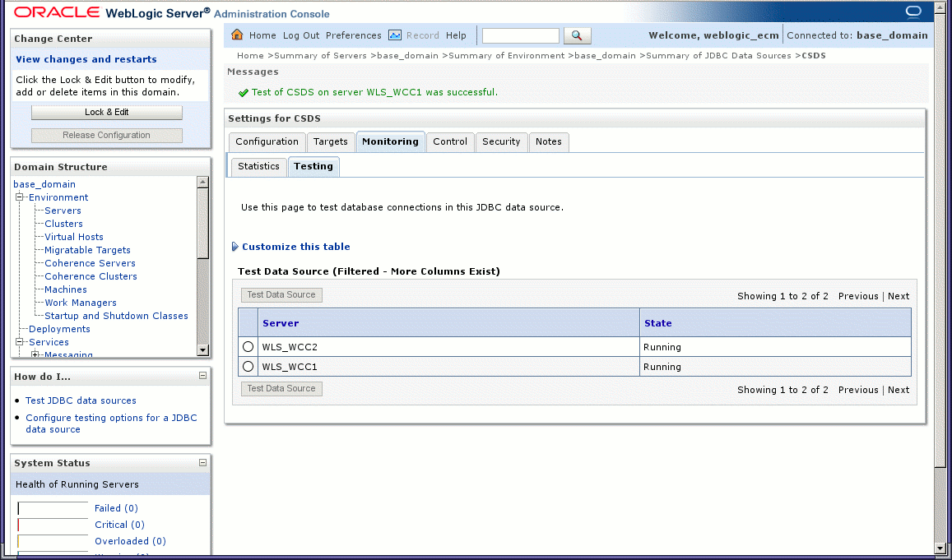The image size is (952, 560).
Task: Click the top Next pagination link
Action: pyautogui.click(x=899, y=296)
